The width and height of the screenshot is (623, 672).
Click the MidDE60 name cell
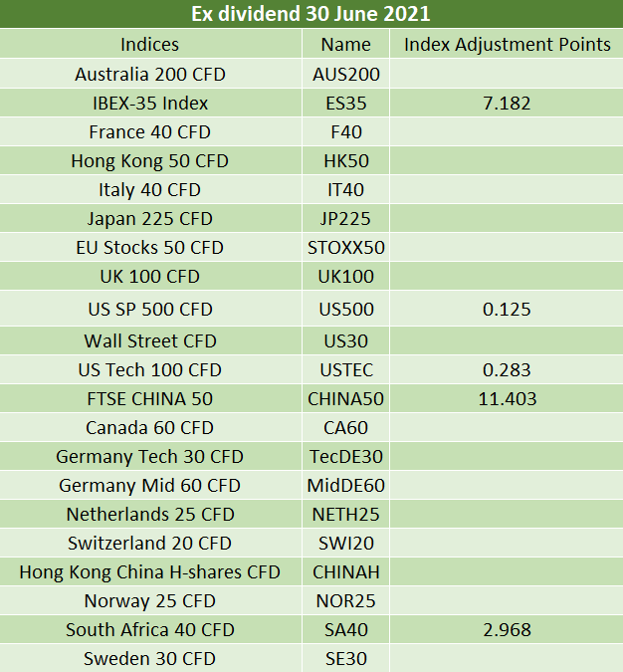click(x=345, y=486)
